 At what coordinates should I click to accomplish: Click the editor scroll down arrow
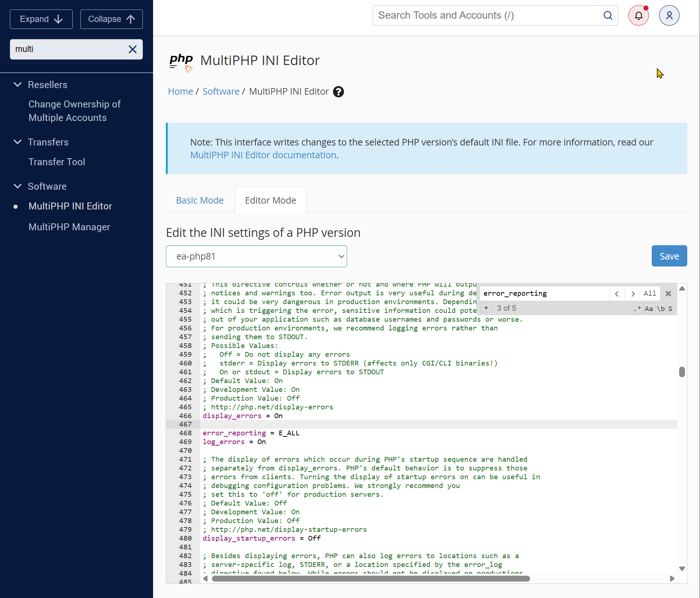click(x=682, y=569)
